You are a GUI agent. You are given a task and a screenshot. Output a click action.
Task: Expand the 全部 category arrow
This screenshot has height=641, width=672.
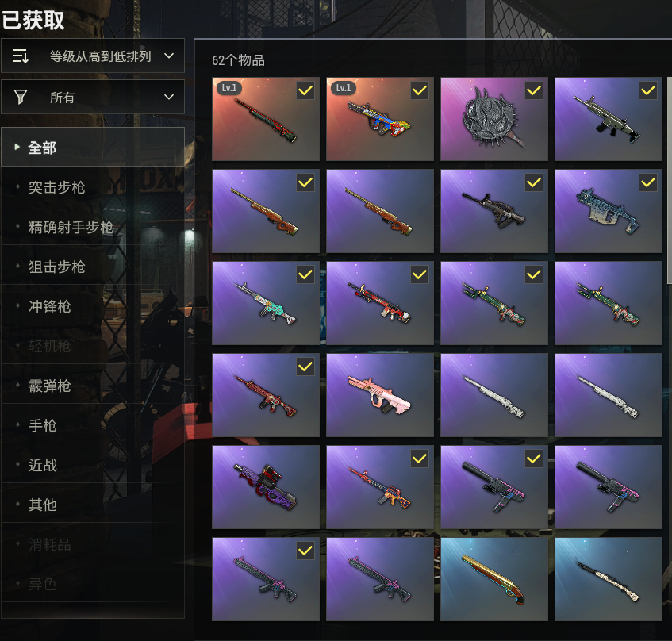click(17, 147)
